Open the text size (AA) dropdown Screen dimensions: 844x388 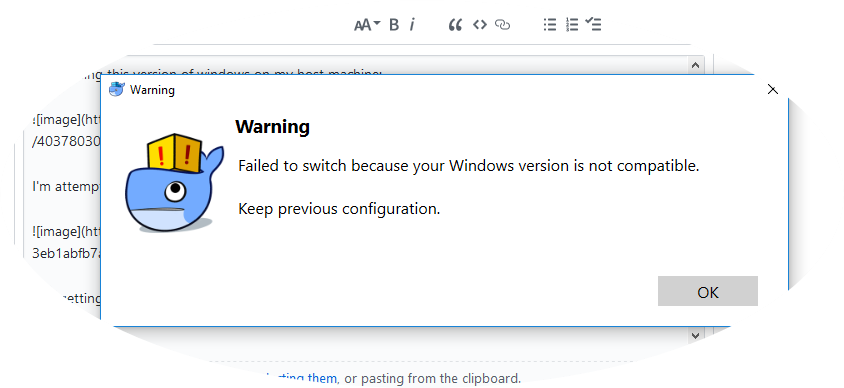(367, 25)
